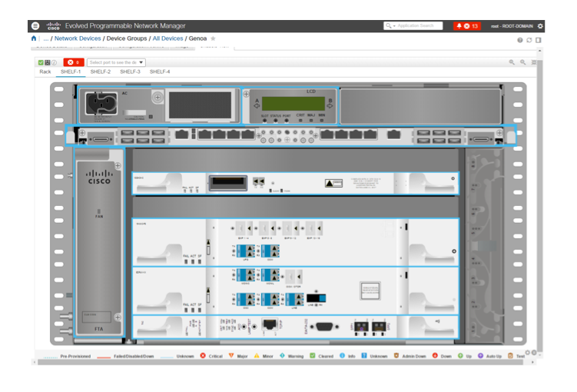The height and width of the screenshot is (392, 577).
Task: Open Network Devices breadcrumb link
Action: [78, 38]
